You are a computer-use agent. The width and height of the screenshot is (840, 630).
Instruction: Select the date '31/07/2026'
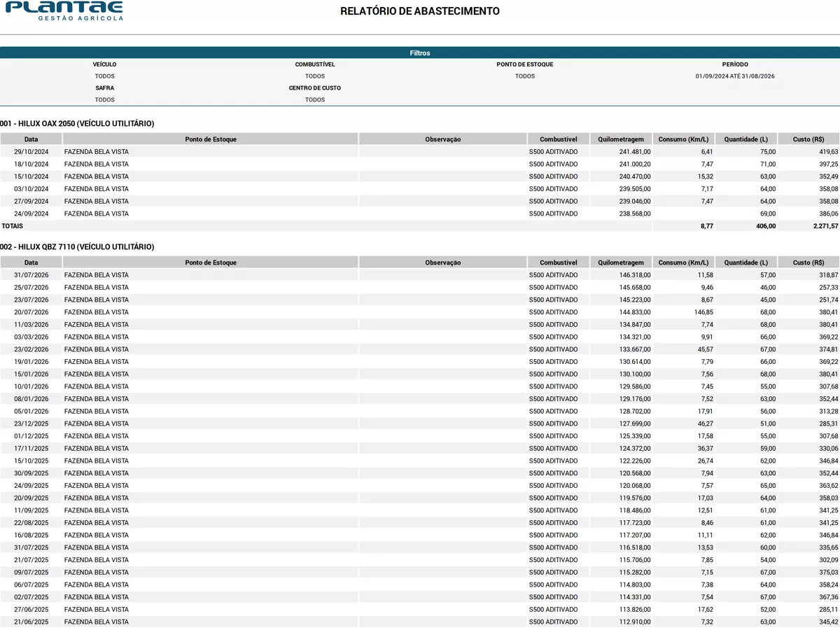31,275
